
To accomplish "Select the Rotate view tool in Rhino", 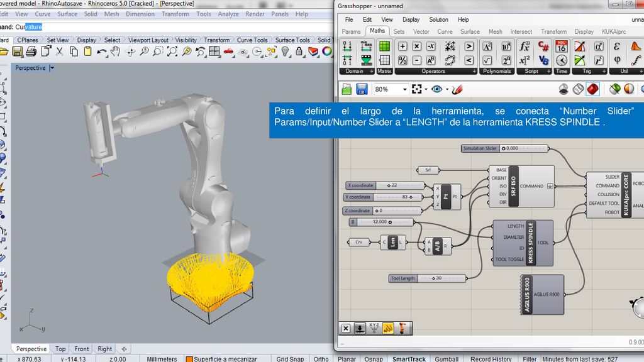I will 131,52.
